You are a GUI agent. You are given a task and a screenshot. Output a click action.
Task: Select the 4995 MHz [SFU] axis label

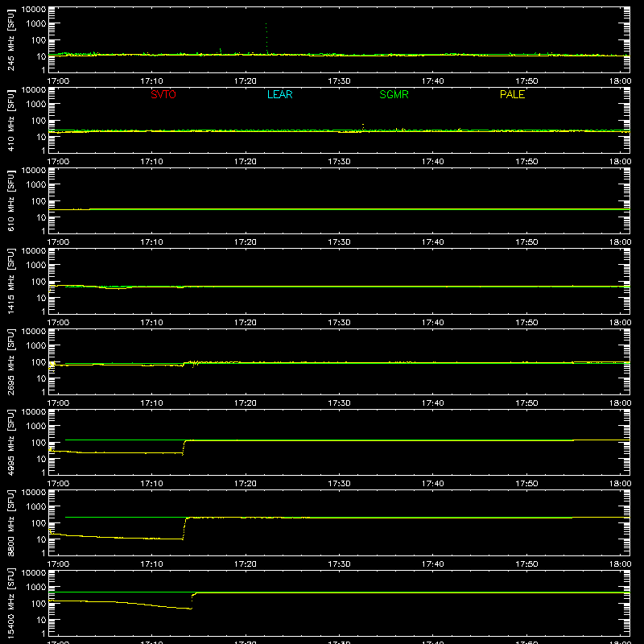(11, 442)
